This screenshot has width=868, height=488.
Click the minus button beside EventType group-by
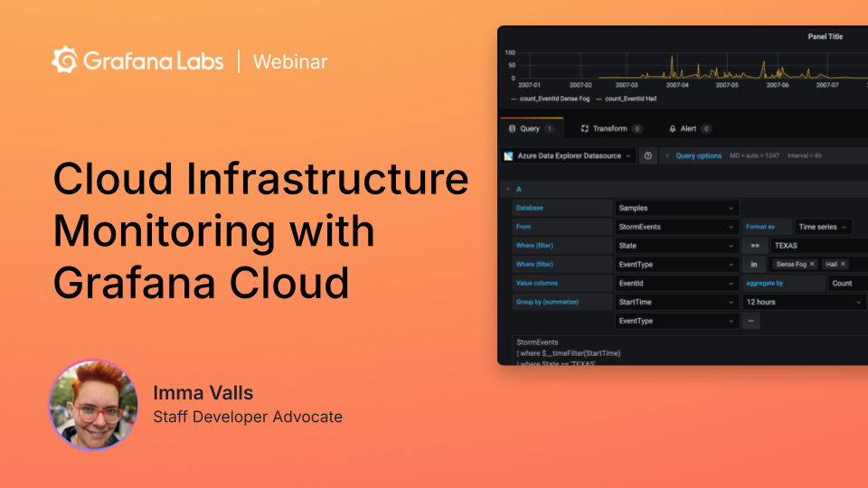point(752,321)
